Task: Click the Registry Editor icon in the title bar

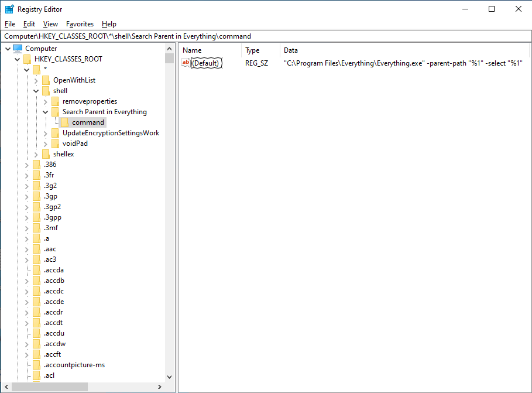Action: click(x=8, y=9)
